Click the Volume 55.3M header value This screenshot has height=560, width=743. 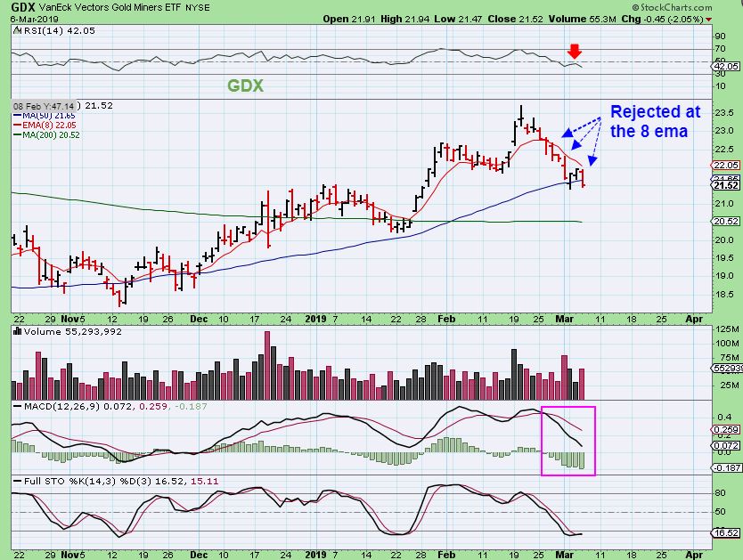(583, 19)
